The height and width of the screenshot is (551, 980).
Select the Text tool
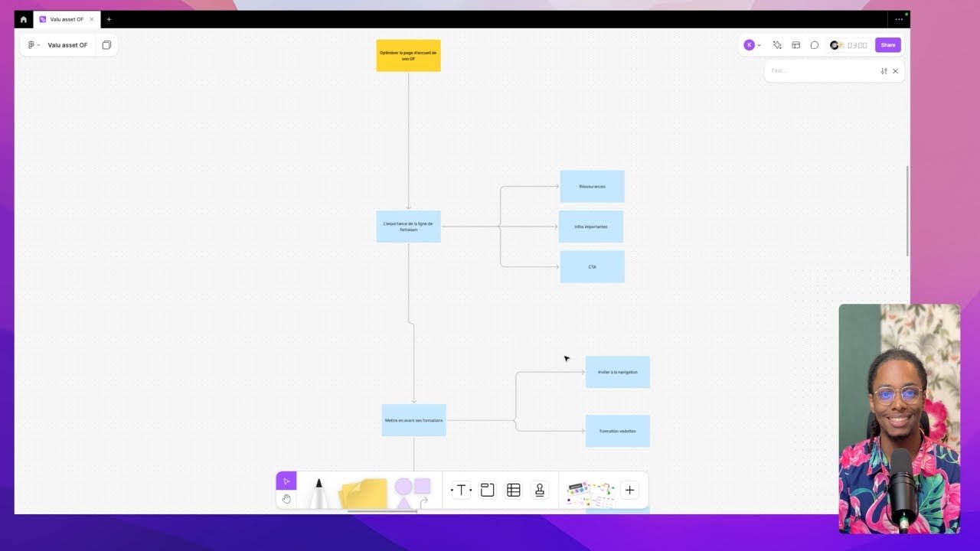coord(461,491)
